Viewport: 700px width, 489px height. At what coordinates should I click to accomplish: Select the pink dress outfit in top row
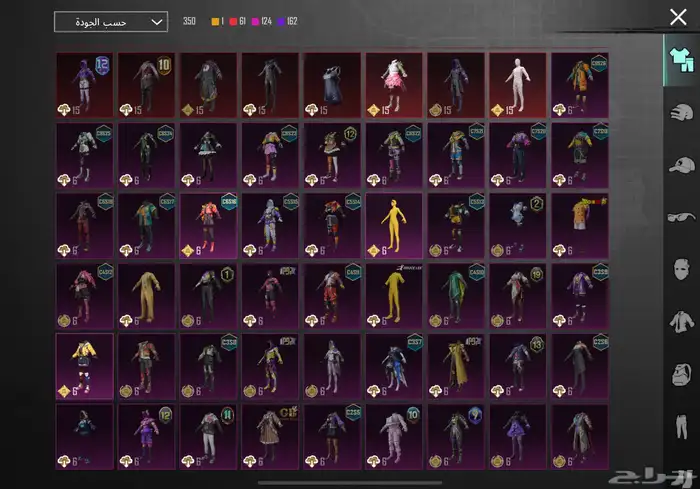pos(394,85)
